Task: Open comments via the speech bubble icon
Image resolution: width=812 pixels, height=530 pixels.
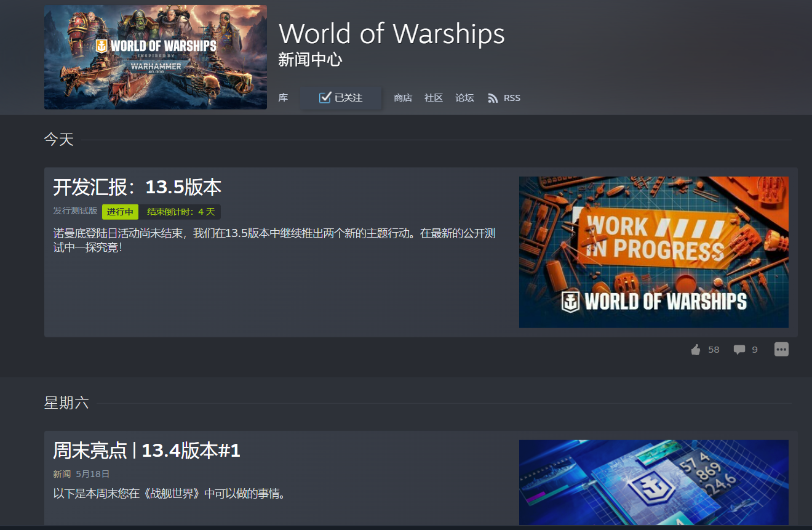Action: point(738,349)
